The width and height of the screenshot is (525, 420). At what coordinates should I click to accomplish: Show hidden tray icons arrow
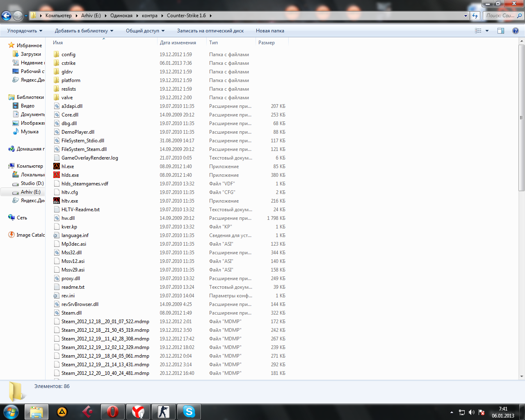tap(452, 412)
